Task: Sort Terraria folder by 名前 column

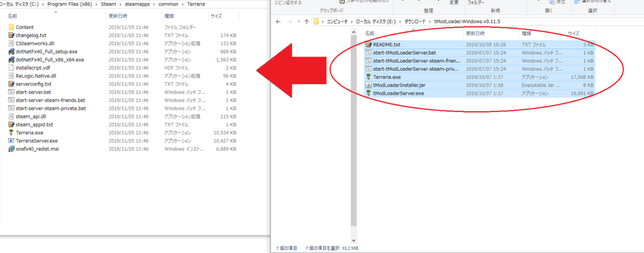Action: pos(12,16)
